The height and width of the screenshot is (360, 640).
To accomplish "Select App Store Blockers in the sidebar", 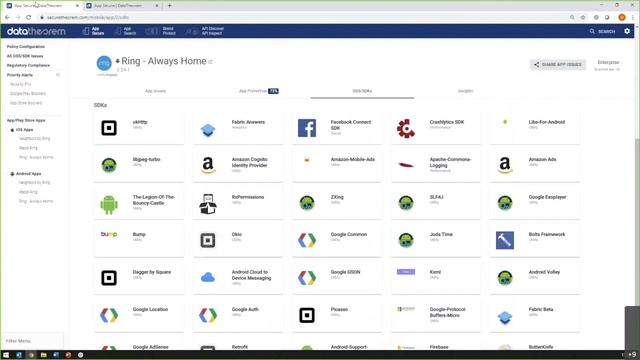I will point(26,103).
